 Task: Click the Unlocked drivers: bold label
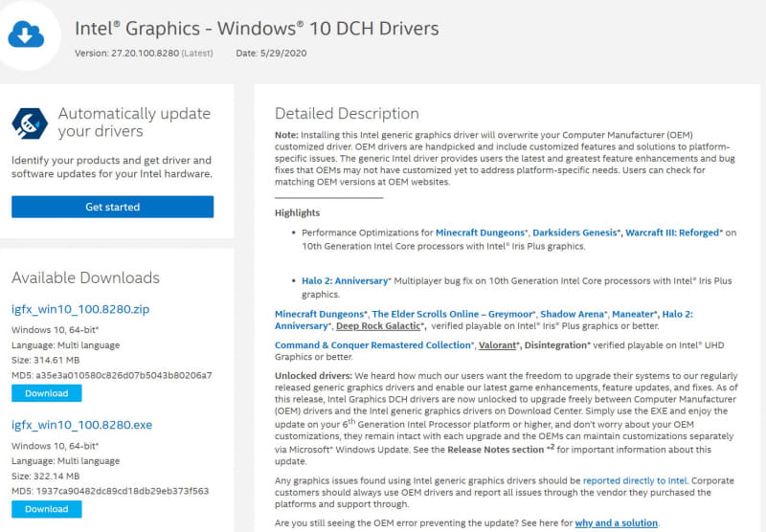point(313,376)
